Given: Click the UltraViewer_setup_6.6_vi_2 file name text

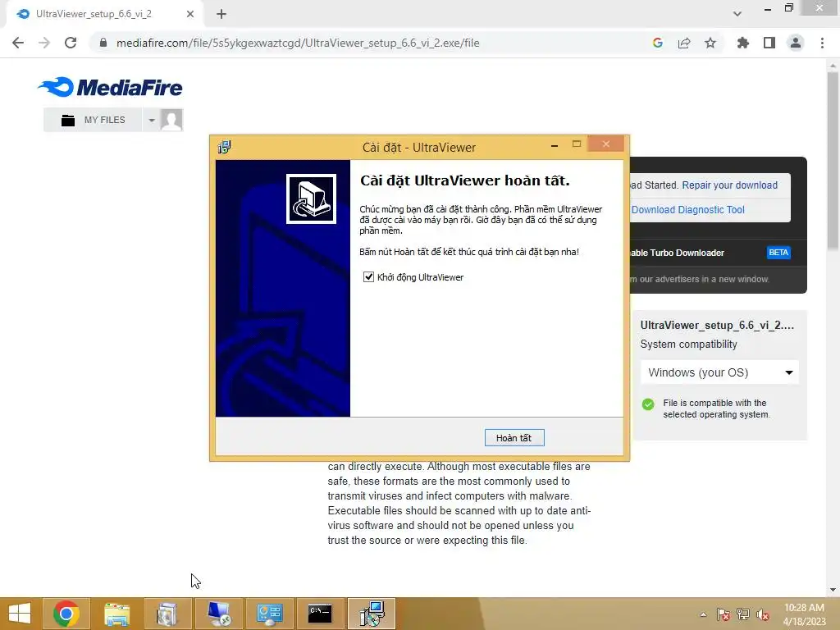Looking at the screenshot, I should tap(717, 325).
